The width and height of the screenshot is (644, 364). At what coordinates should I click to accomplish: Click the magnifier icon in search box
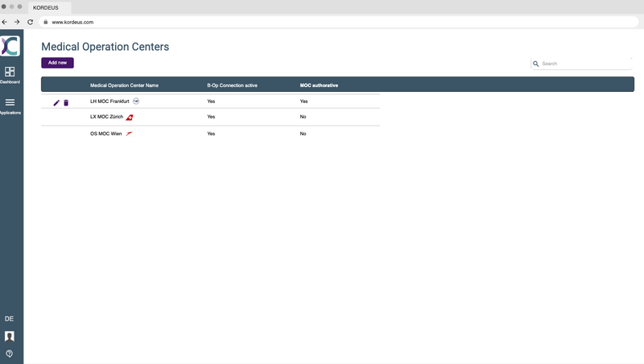536,64
